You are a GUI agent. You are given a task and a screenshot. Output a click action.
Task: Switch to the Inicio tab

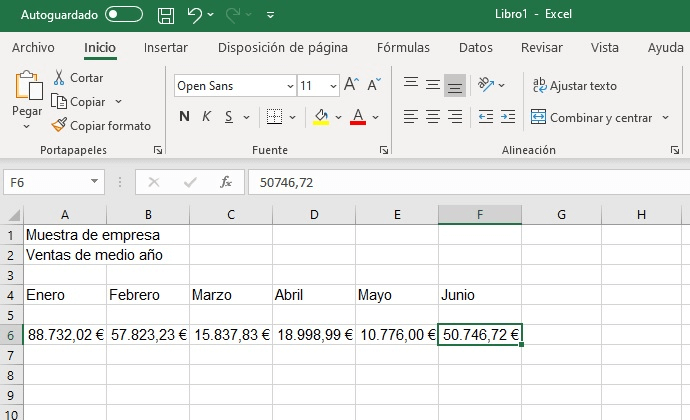point(100,48)
